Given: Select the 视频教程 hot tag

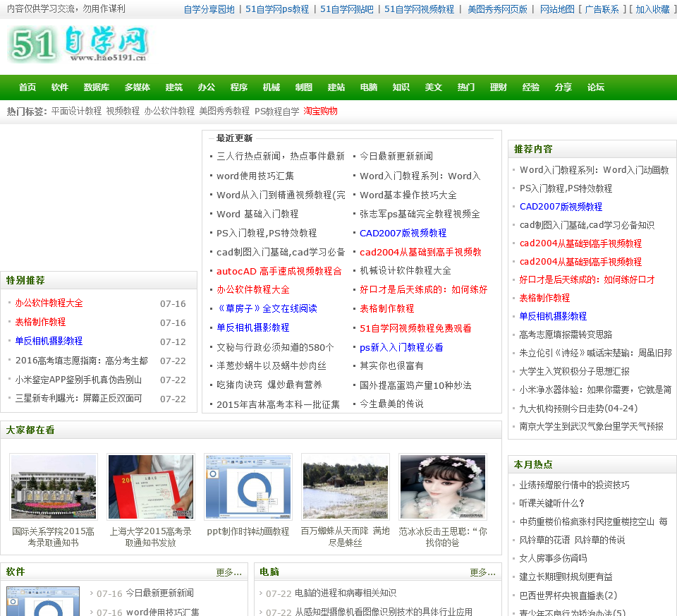Looking at the screenshot, I should [123, 111].
